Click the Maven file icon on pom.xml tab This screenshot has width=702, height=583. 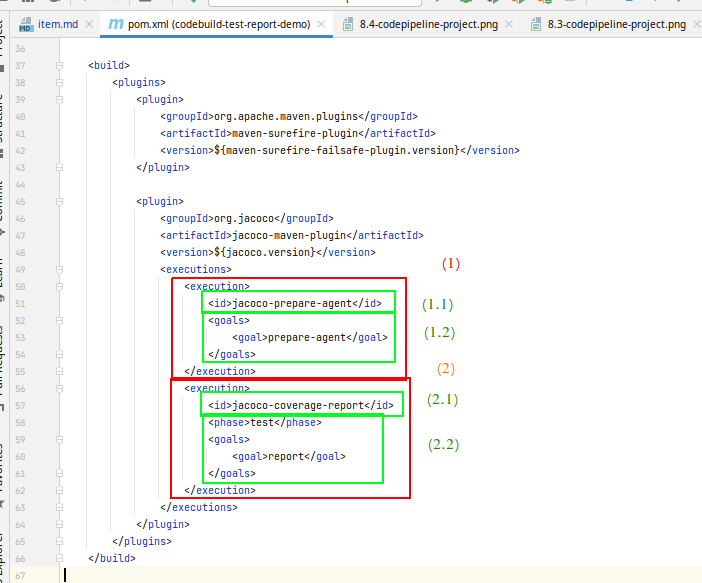(116, 23)
